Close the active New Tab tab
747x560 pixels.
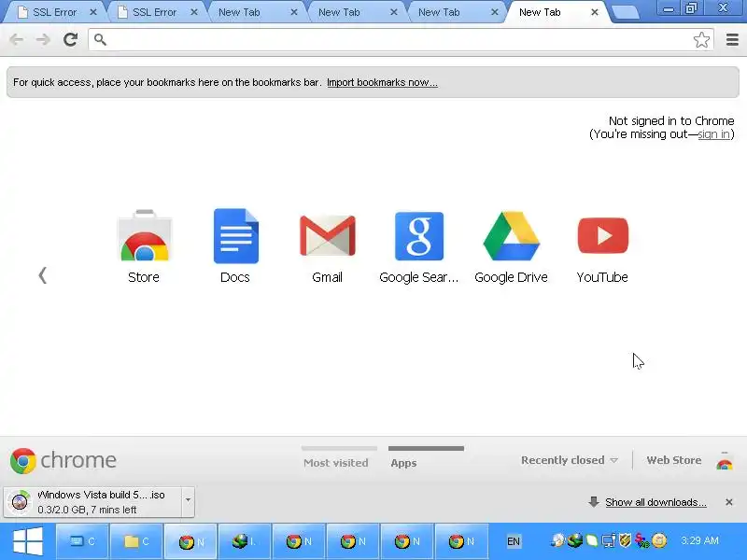pos(595,12)
